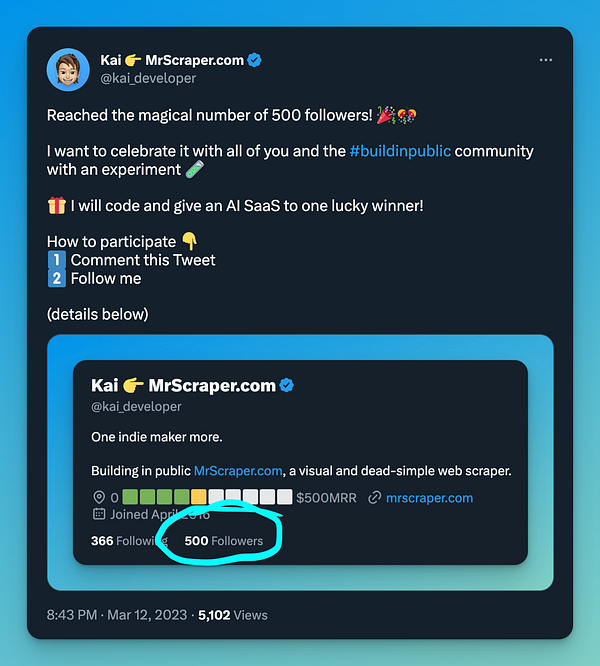Open the three-dot more options menu
The width and height of the screenshot is (600, 666).
[546, 60]
